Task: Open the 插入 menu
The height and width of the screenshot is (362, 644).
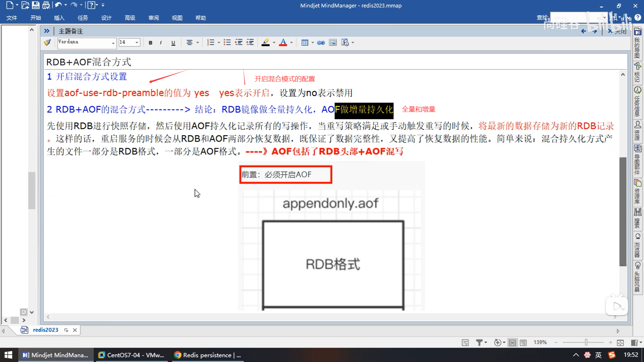Action: tap(59, 18)
